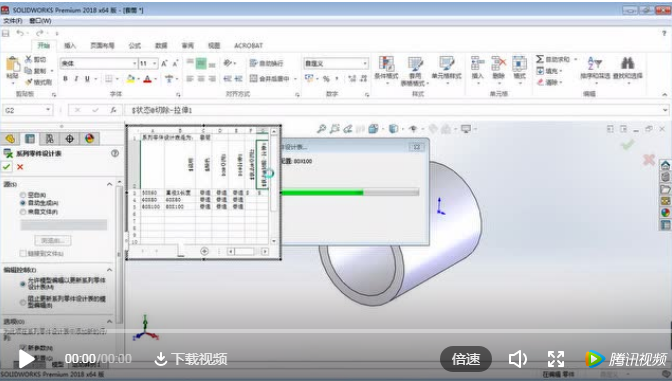Click the Fill down icon
The image size is (672, 381).
coord(540,71)
